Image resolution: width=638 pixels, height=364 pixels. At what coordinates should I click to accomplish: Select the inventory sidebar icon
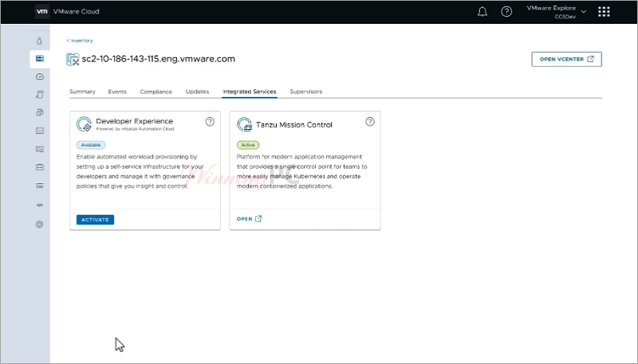tap(39, 58)
